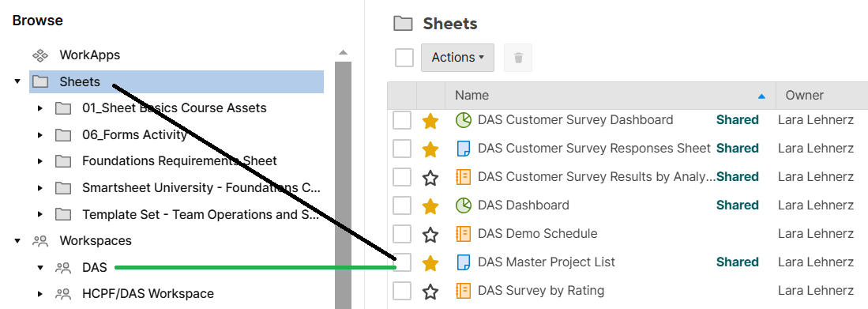Screen dimensions: 868x309
Task: Open DAS Customer Survey Results by Analyst report
Action: [x=597, y=177]
